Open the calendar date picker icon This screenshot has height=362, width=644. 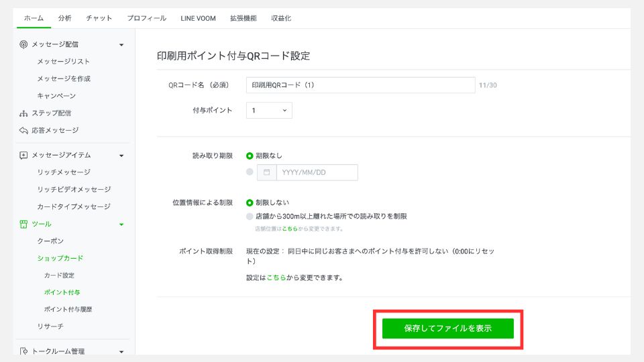click(x=266, y=172)
